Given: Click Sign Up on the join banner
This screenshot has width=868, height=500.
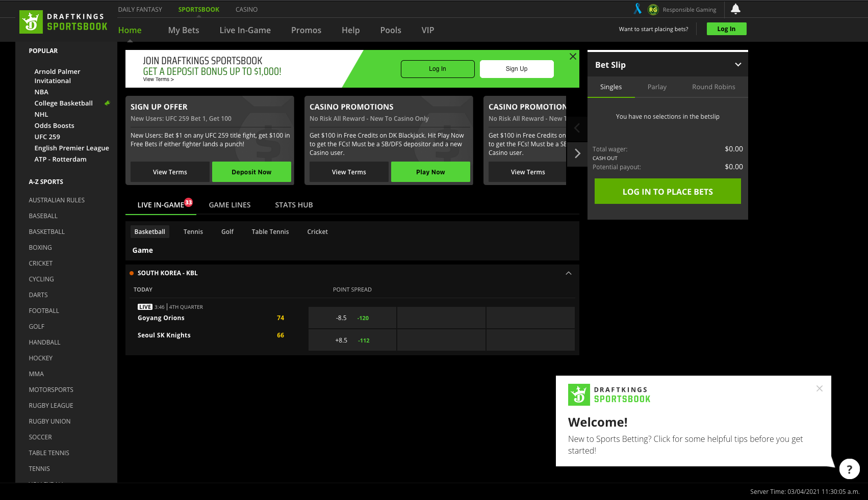Looking at the screenshot, I should (517, 69).
